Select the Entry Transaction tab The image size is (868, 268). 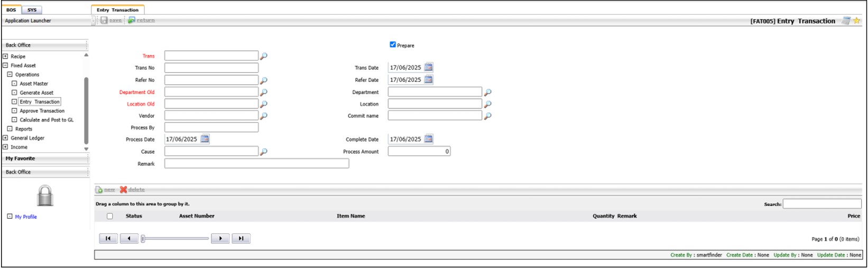(117, 10)
